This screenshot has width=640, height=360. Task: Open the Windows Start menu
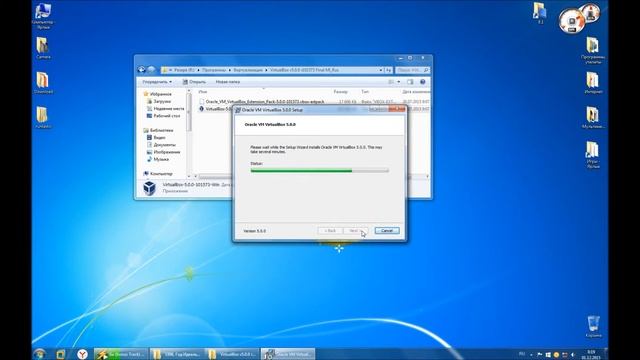point(40,354)
